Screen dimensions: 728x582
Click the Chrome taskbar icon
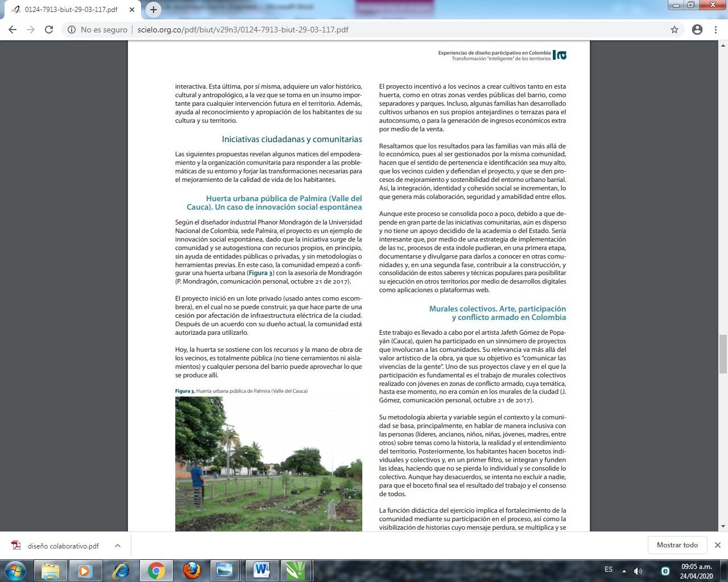[x=156, y=570]
